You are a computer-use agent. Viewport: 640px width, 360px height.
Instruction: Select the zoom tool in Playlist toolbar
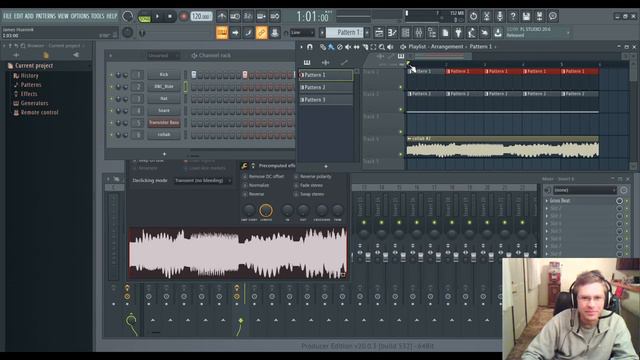[382, 47]
